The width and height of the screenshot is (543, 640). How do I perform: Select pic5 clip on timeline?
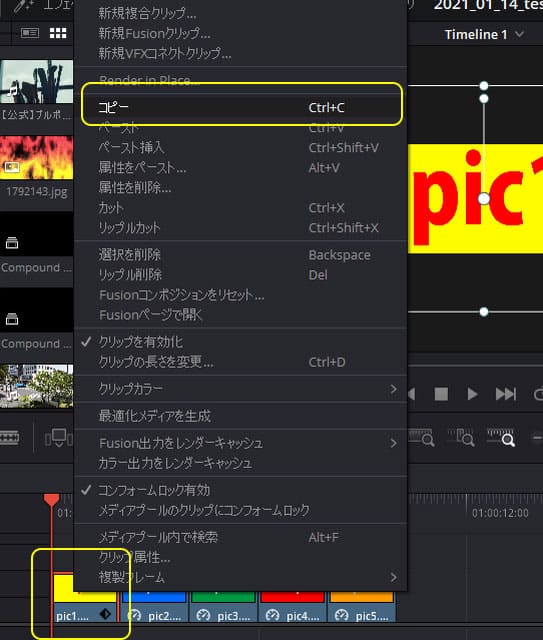point(362,607)
